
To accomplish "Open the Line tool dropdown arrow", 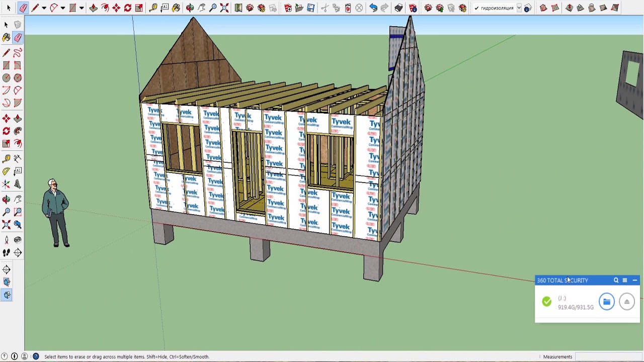I will pyautogui.click(x=44, y=8).
